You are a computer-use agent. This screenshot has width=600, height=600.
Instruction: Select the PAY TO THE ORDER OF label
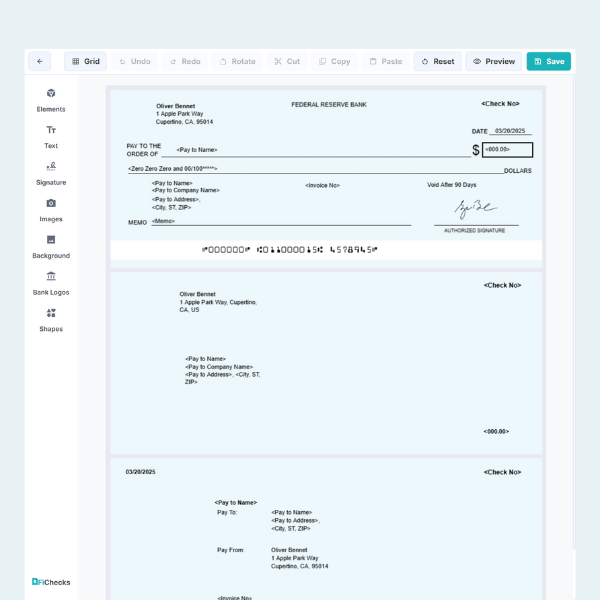coord(144,150)
